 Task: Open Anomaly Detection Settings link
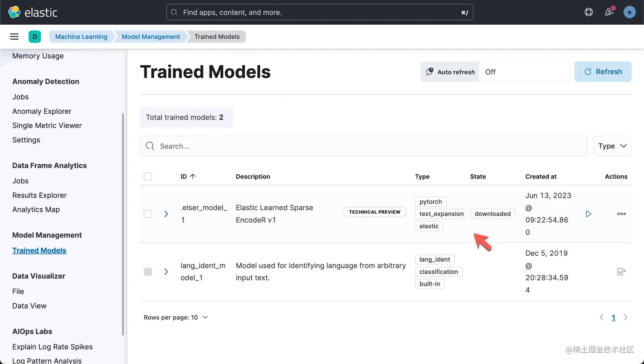26,140
